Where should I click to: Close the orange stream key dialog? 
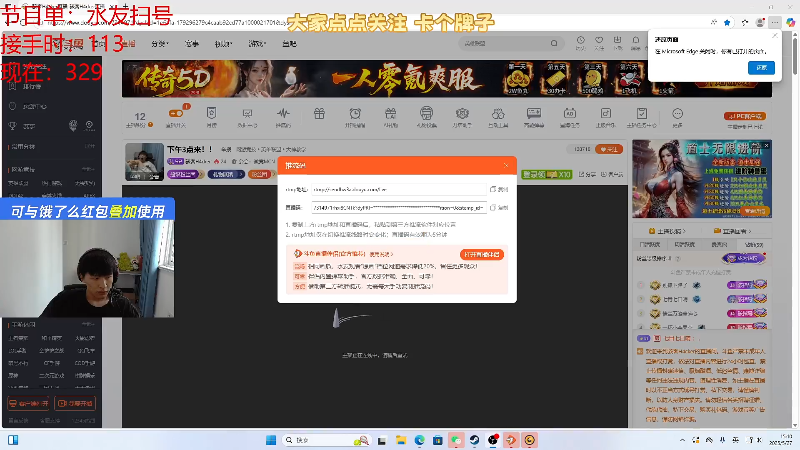click(x=506, y=165)
